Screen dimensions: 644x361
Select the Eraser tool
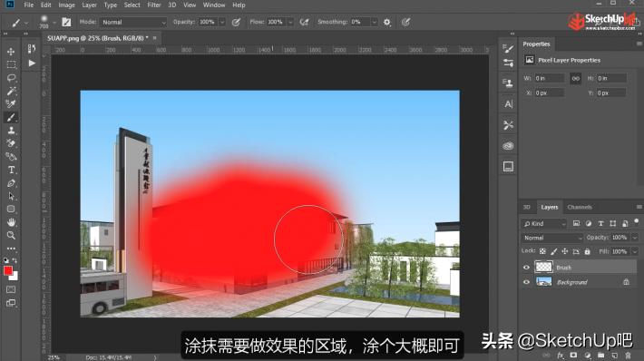point(11,143)
